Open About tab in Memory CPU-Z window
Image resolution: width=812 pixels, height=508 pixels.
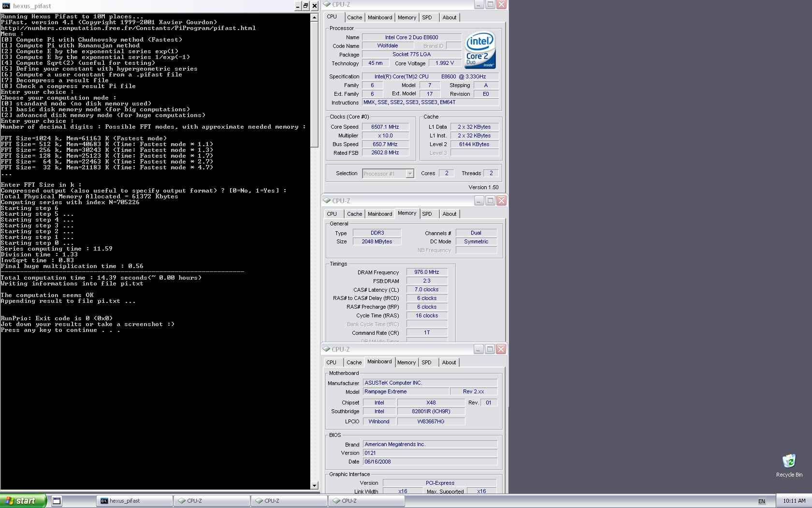[x=449, y=214]
